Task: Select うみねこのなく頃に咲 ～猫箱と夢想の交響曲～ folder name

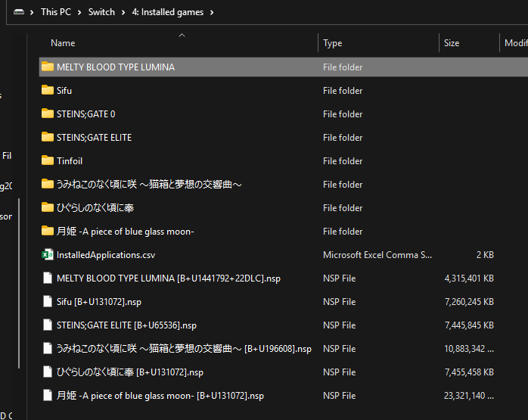Action: [149, 184]
